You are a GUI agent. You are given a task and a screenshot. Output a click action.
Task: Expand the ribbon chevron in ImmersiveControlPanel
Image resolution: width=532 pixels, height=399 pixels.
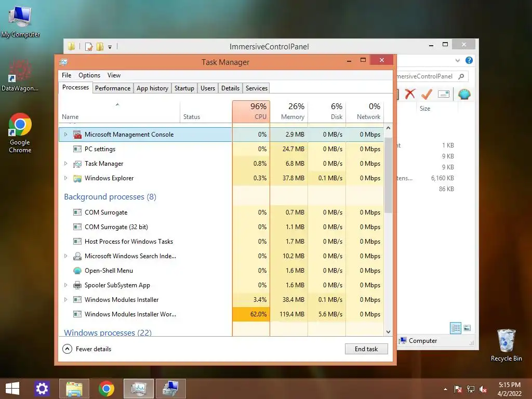(457, 60)
